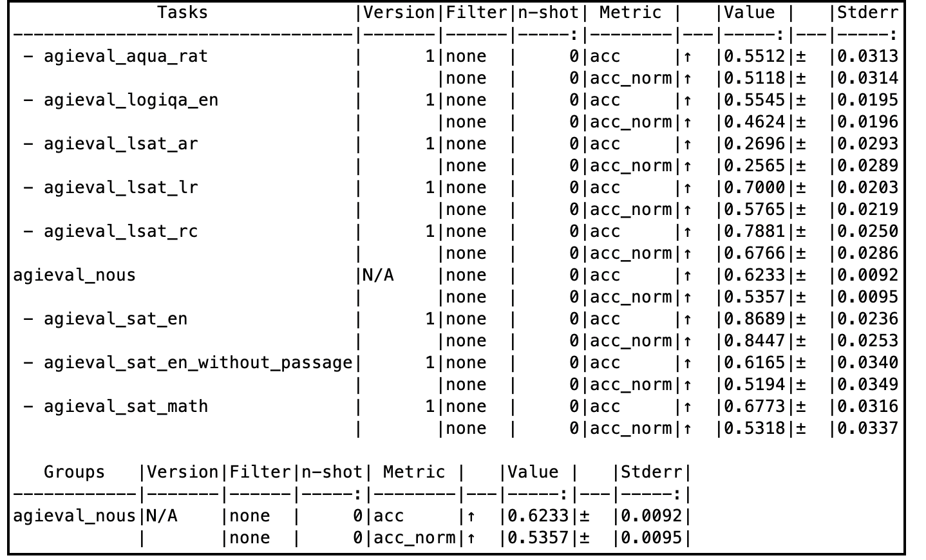This screenshot has width=926, height=560.
Task: Click the value 0.7000 for lsat_lr
Action: (755, 188)
